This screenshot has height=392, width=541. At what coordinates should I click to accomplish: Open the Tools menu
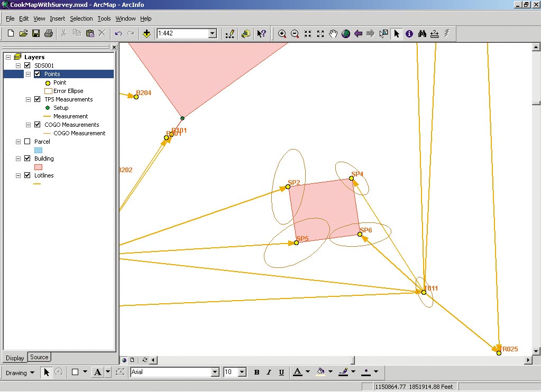(x=104, y=18)
